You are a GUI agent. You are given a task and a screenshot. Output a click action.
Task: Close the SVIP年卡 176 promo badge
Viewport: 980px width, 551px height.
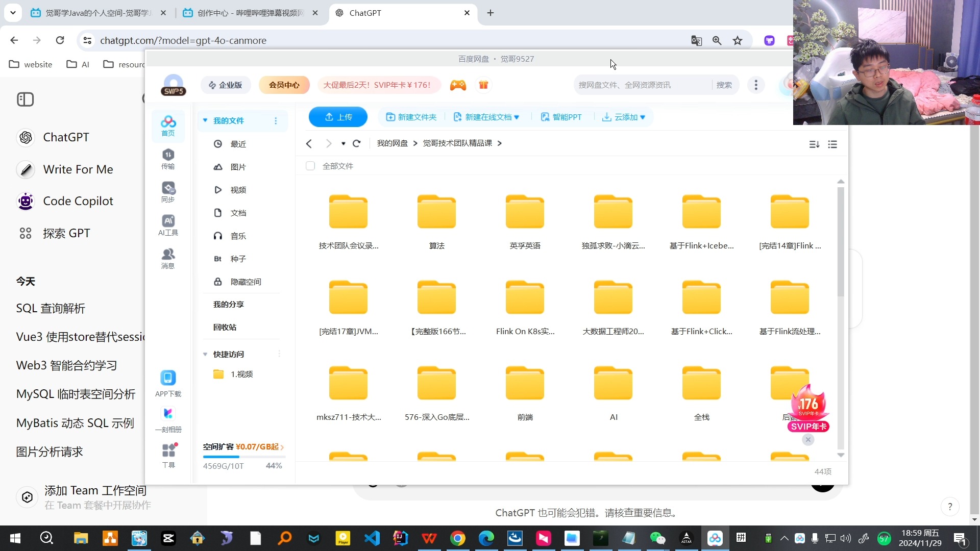(x=808, y=440)
